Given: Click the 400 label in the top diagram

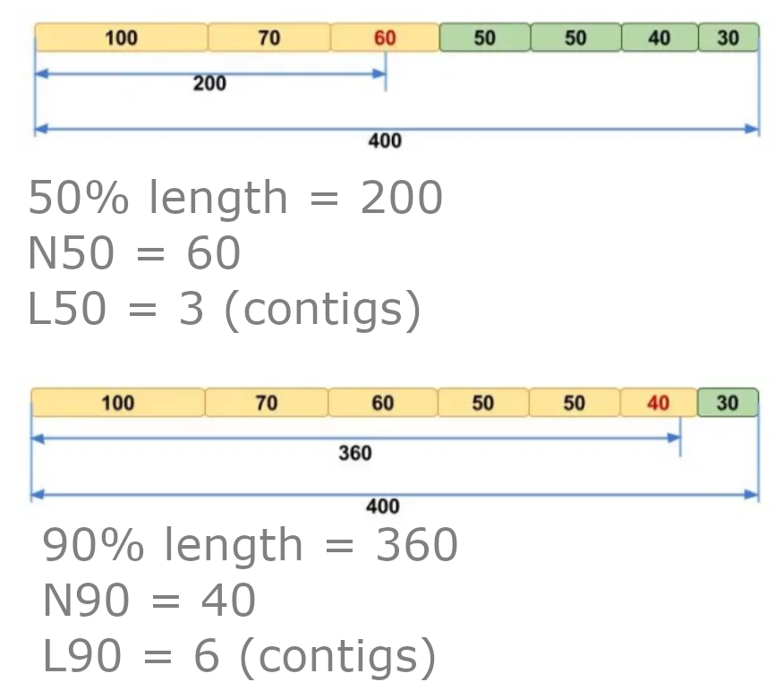Looking at the screenshot, I should [x=385, y=141].
